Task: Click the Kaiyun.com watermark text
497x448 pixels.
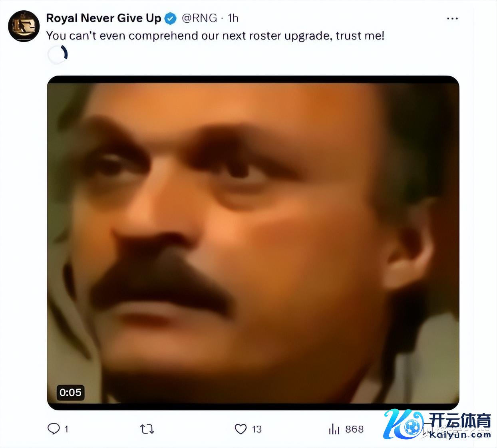Action: click(459, 434)
